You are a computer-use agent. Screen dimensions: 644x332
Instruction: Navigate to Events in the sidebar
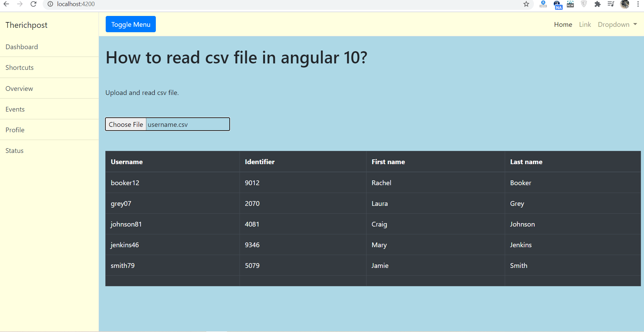(15, 109)
